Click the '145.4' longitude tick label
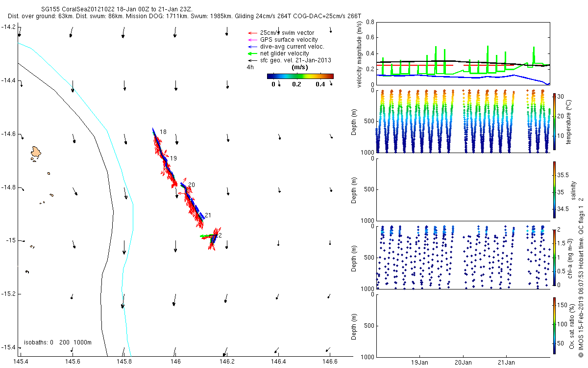Screen dimensions: 588x368 click(21, 362)
